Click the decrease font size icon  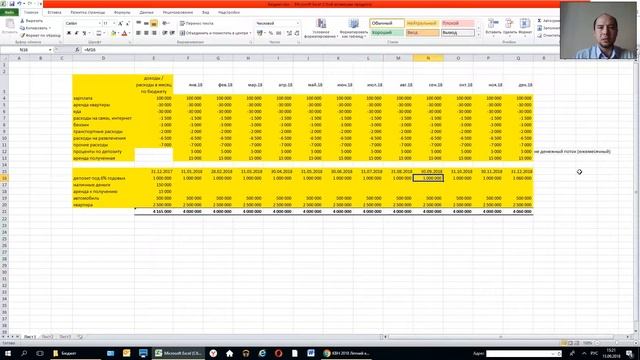point(128,24)
